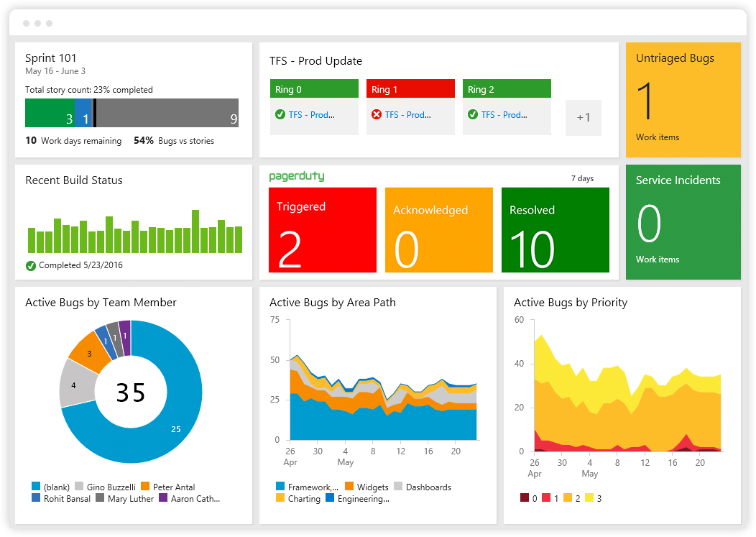Click the tallest bar in Recent Build Status
Viewport: 756px width, 537px height.
coord(195,231)
